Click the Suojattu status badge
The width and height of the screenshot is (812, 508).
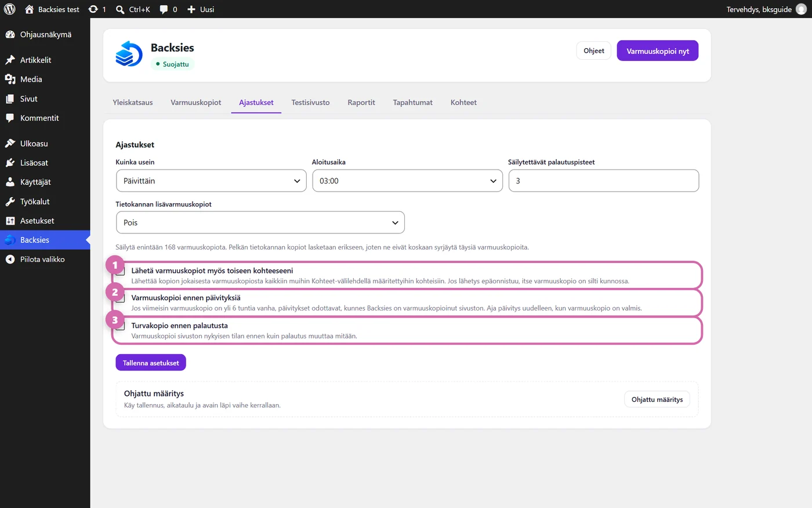point(172,64)
